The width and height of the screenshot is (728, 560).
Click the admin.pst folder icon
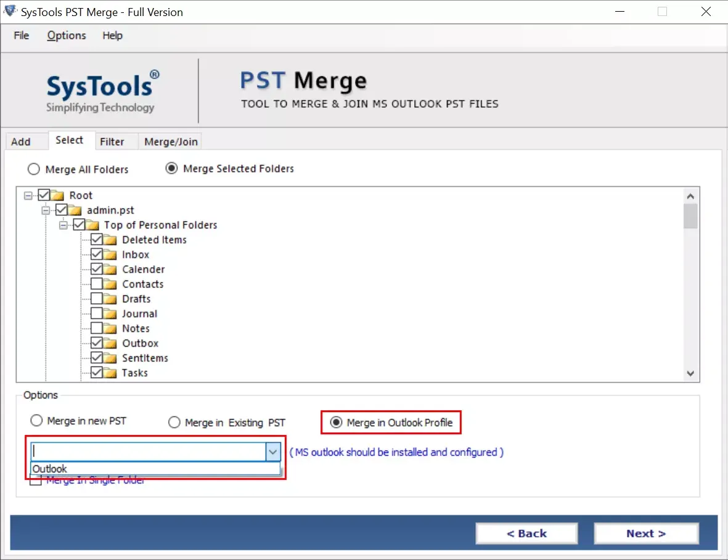(75, 210)
